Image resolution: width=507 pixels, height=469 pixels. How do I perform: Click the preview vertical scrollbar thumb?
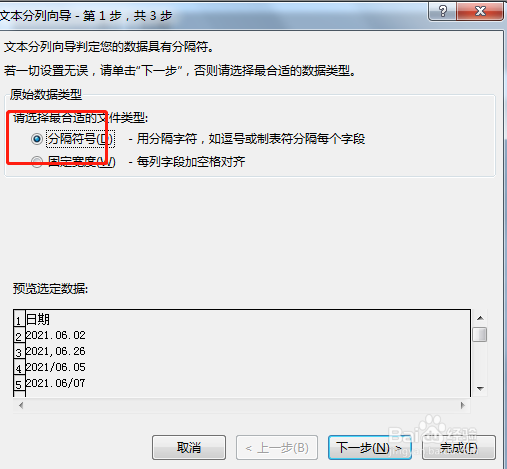[x=480, y=334]
